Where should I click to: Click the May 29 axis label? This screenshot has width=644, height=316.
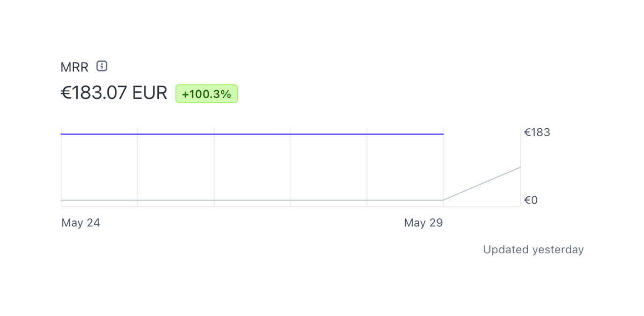click(423, 223)
